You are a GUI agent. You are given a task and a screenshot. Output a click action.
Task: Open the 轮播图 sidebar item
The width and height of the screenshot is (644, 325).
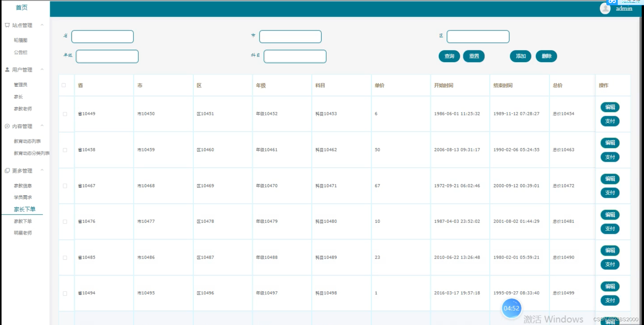pyautogui.click(x=21, y=40)
